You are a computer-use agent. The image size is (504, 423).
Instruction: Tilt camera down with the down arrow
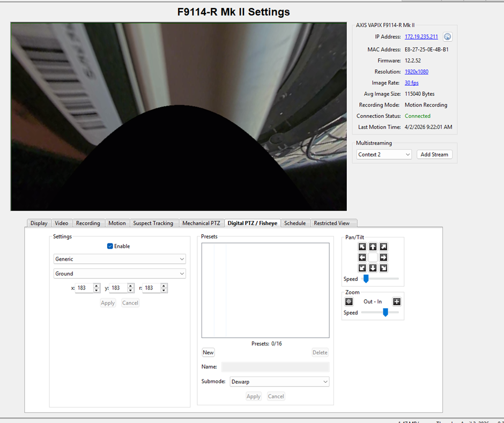click(373, 268)
